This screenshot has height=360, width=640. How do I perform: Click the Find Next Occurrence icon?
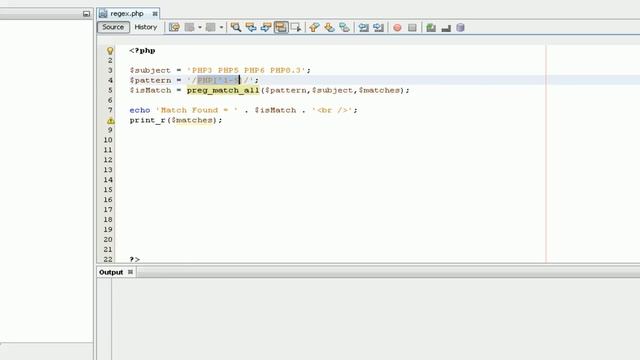pos(266,27)
